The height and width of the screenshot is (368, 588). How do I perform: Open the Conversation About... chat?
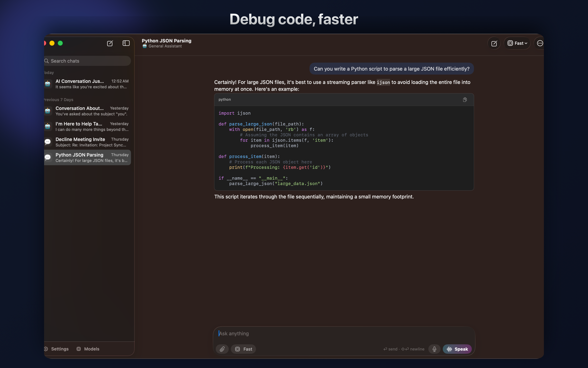(x=87, y=111)
